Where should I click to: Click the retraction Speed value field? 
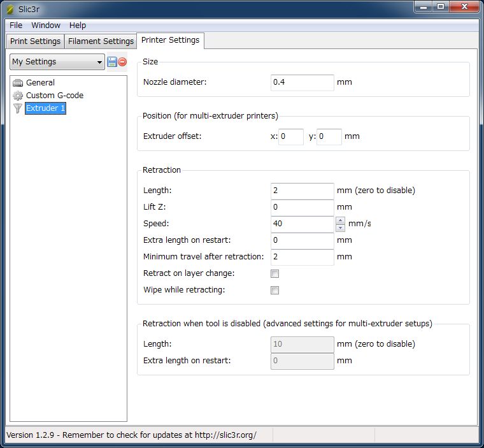(302, 224)
